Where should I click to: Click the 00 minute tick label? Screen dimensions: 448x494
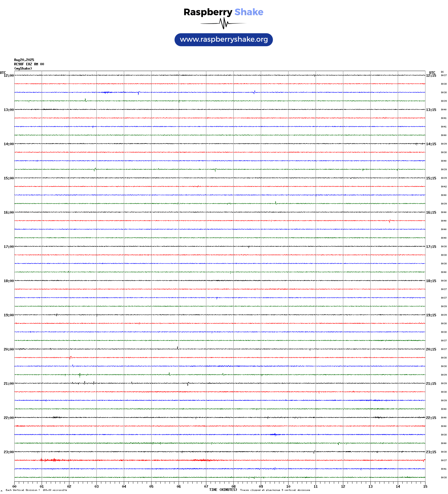[14, 487]
